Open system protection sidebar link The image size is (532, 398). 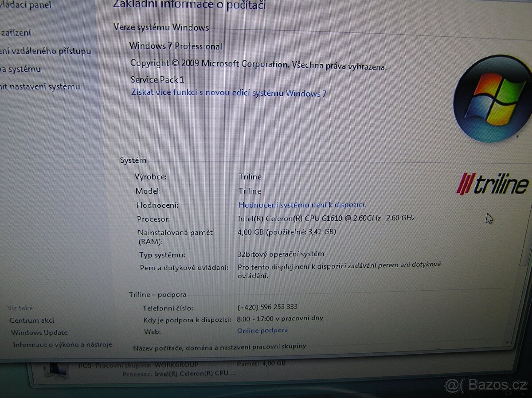click(x=20, y=69)
